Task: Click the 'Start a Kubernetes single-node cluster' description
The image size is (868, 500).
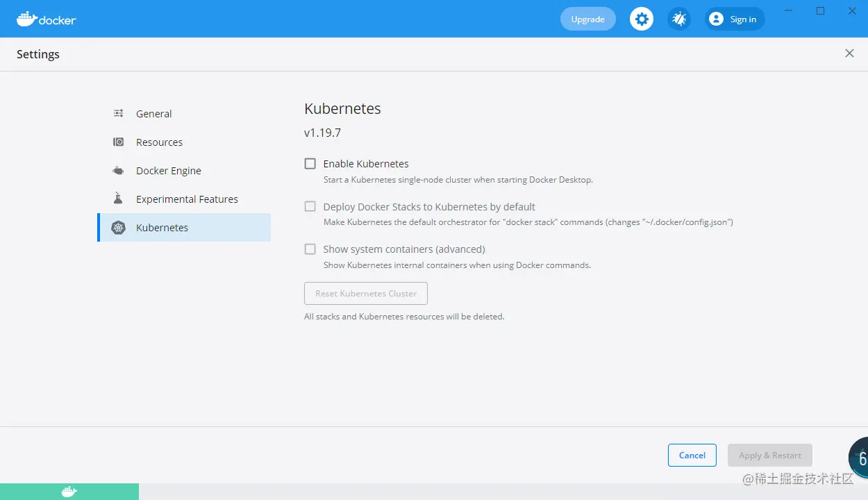Action: (x=458, y=180)
